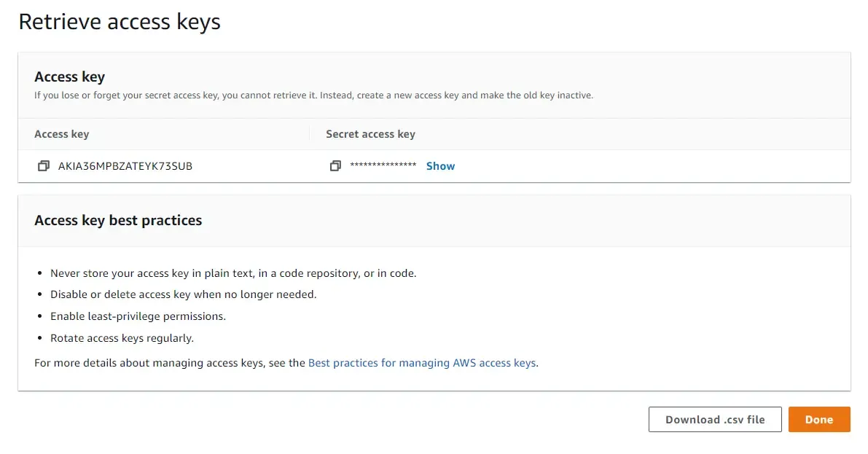The image size is (868, 454).
Task: Click the Access key panel heading
Action: pos(69,77)
